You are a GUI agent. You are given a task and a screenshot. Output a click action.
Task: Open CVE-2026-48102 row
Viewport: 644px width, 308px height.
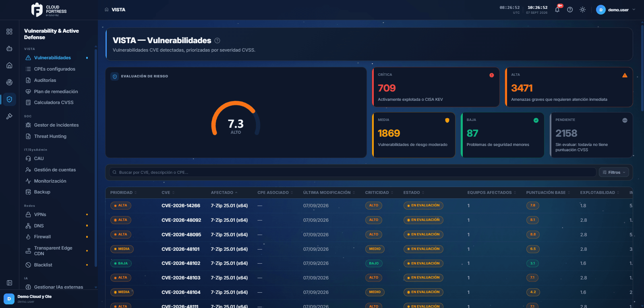[x=369, y=263]
